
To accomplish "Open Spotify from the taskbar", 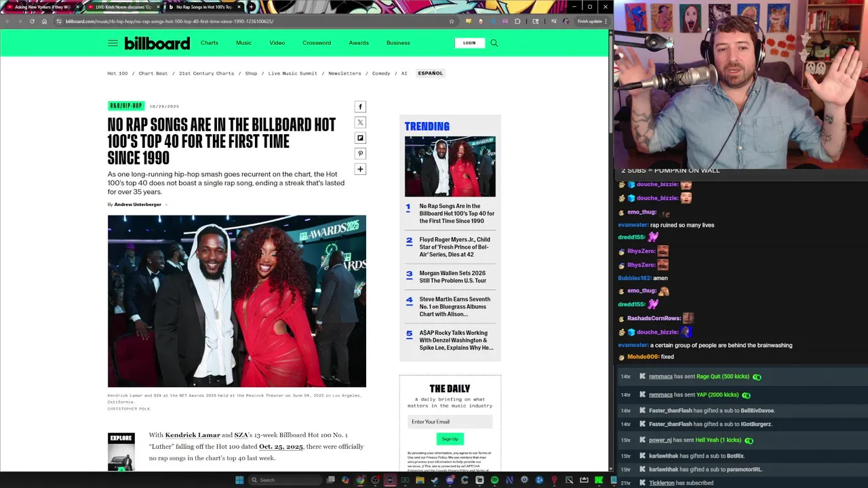I will click(x=494, y=480).
